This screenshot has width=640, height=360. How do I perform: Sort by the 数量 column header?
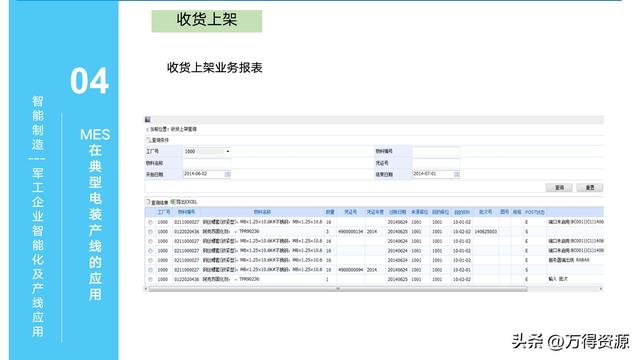pyautogui.click(x=330, y=212)
